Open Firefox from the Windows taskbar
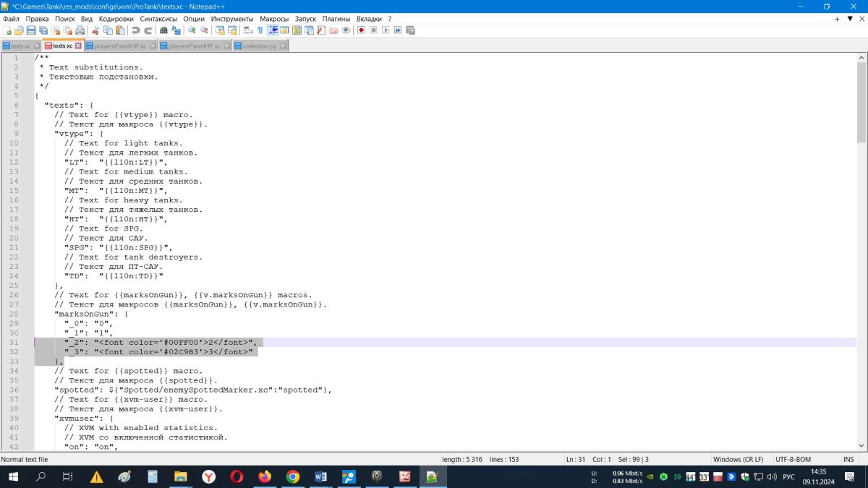 click(264, 476)
